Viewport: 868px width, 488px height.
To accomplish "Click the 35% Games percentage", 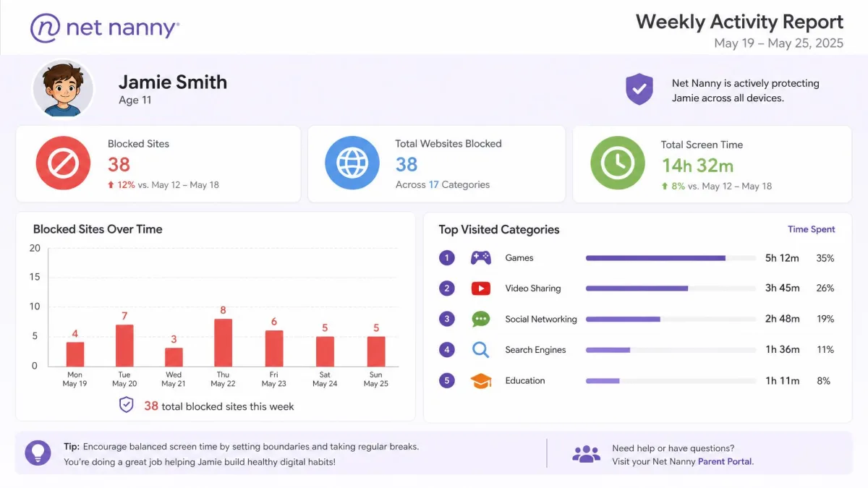I will coord(825,258).
